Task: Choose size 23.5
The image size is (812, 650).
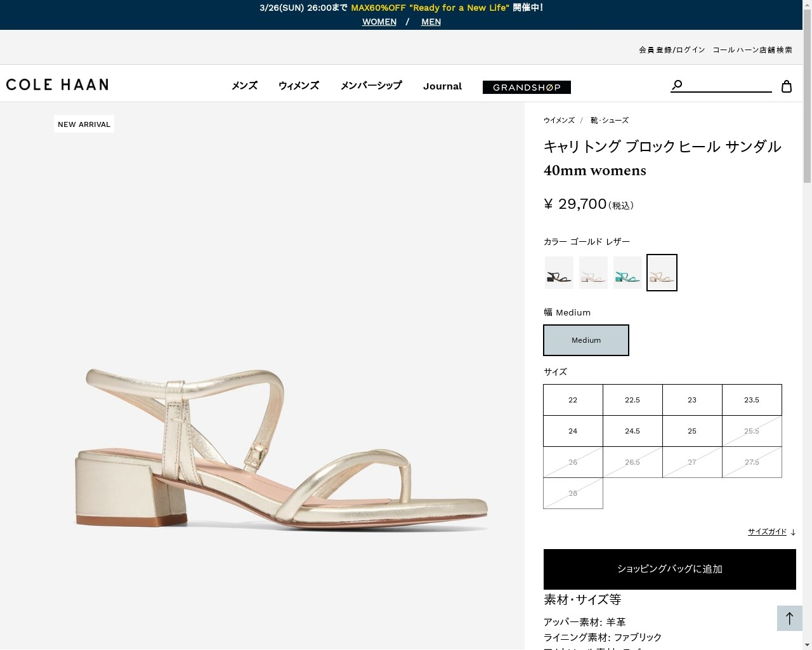Action: 752,400
